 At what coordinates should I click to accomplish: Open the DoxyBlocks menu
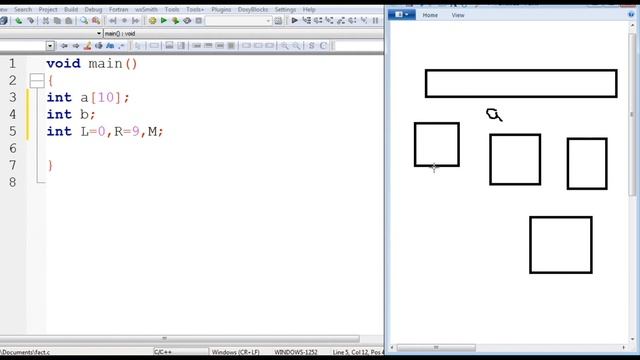253,9
